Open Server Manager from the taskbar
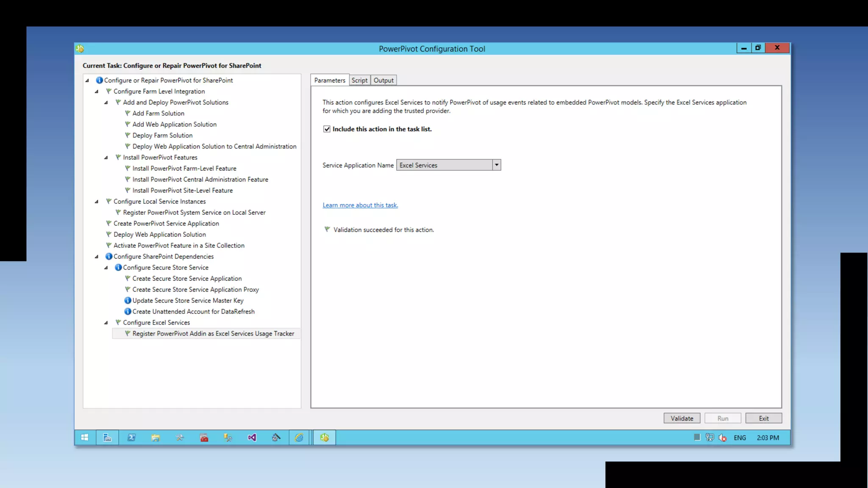 pyautogui.click(x=107, y=438)
